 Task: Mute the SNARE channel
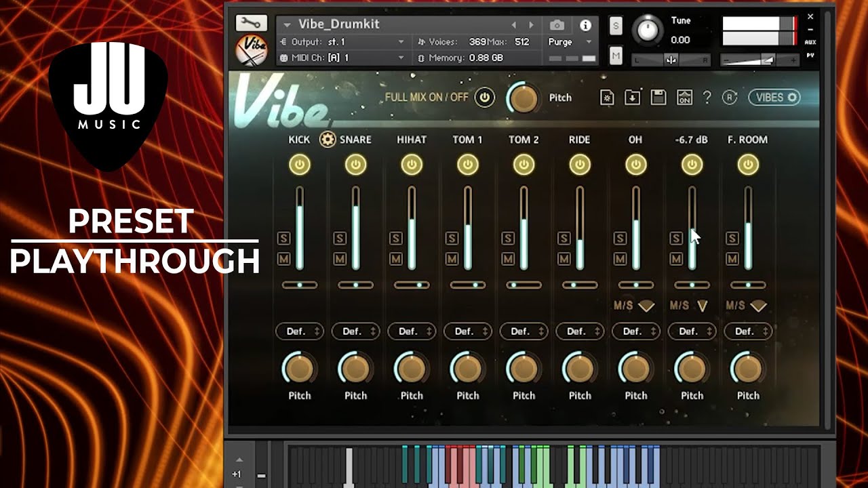coord(340,259)
